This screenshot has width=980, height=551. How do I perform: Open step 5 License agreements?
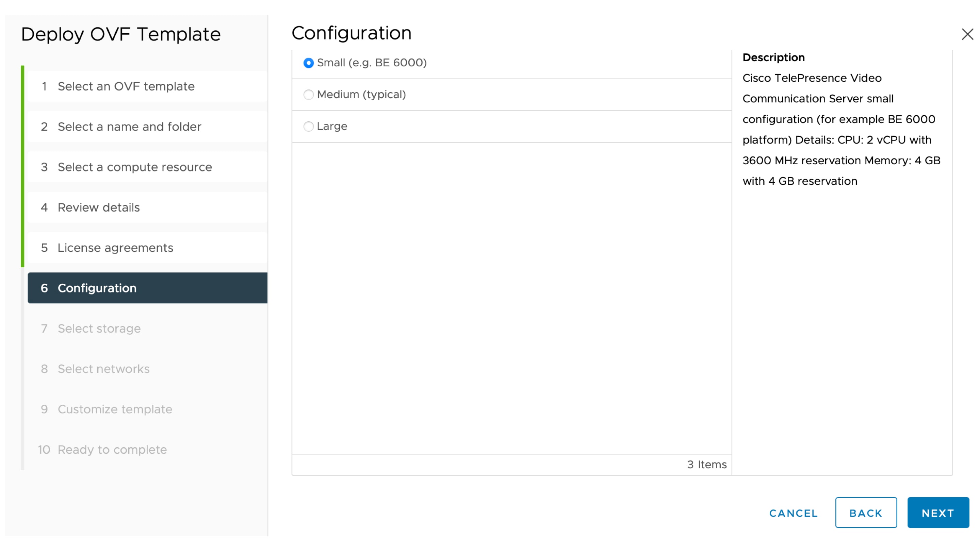click(115, 248)
